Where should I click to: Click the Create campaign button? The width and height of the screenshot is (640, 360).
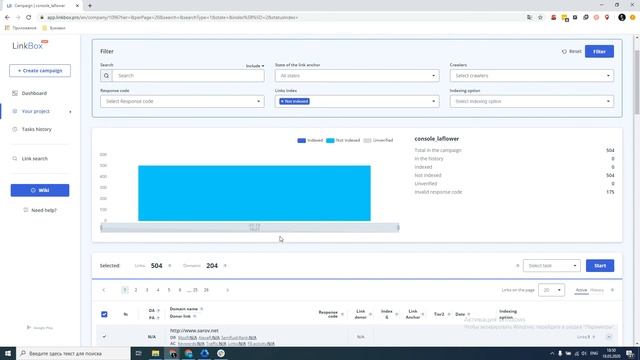40,71
